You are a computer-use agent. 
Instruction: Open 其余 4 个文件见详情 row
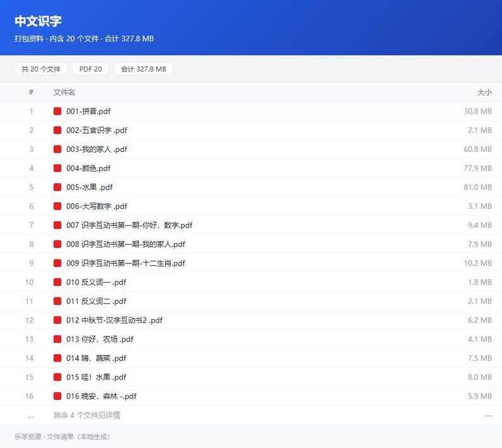pos(251,415)
